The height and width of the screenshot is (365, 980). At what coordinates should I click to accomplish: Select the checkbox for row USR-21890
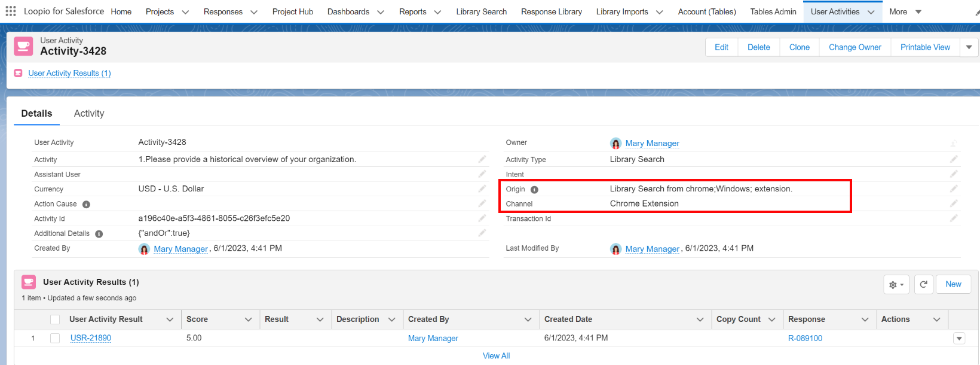tap(55, 338)
